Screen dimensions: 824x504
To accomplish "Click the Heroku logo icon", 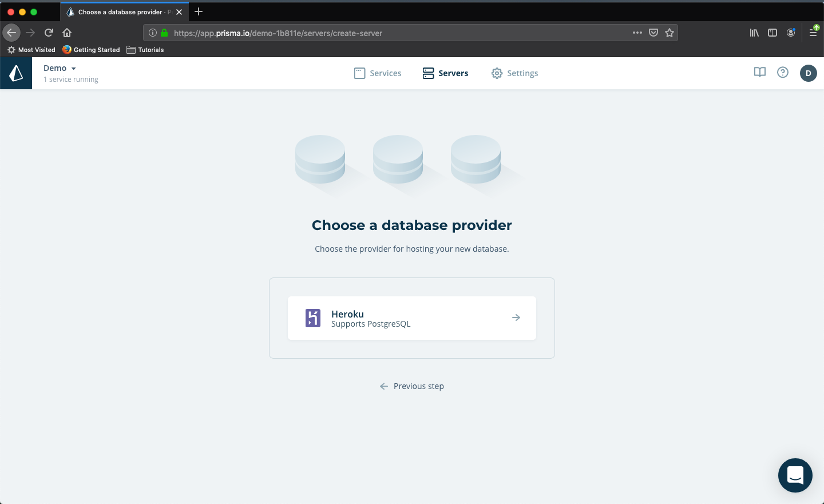I will click(313, 318).
